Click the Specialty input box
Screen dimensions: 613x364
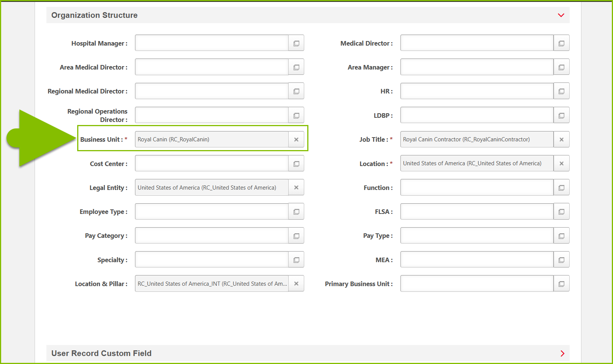point(211,260)
